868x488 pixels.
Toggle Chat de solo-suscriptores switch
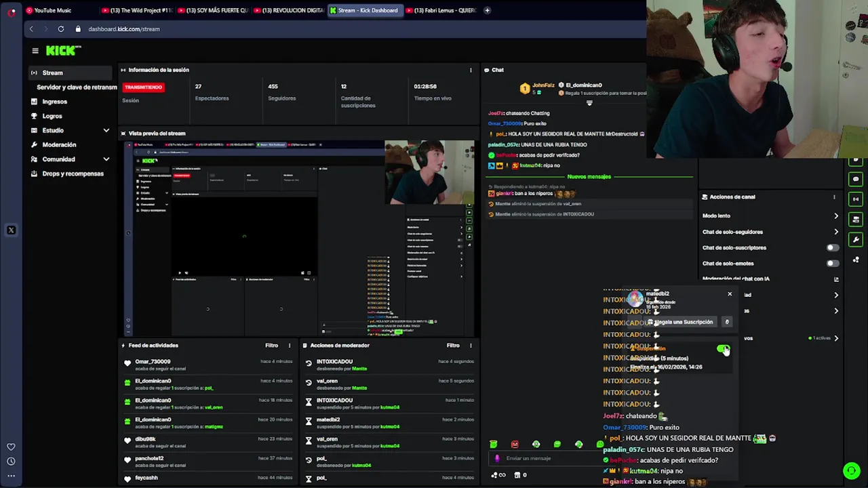click(x=832, y=247)
